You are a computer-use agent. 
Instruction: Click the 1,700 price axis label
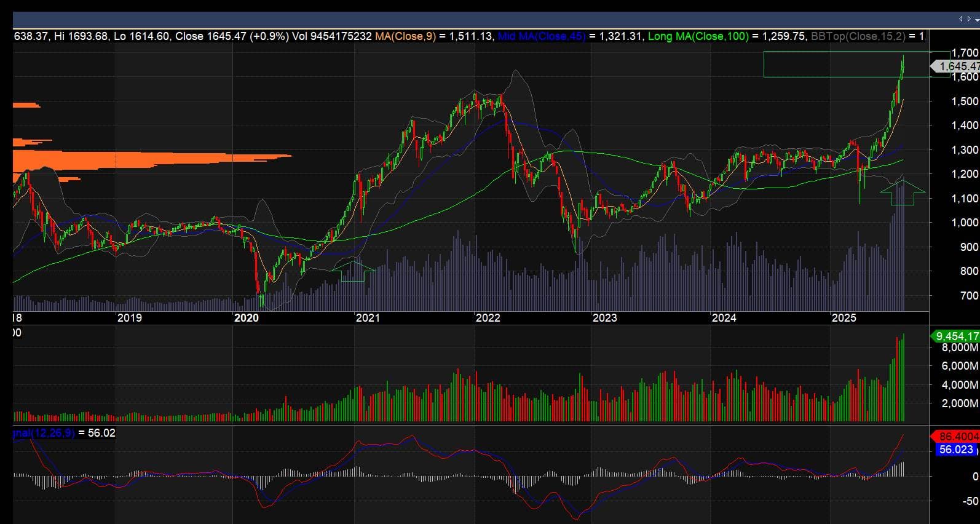[965, 53]
